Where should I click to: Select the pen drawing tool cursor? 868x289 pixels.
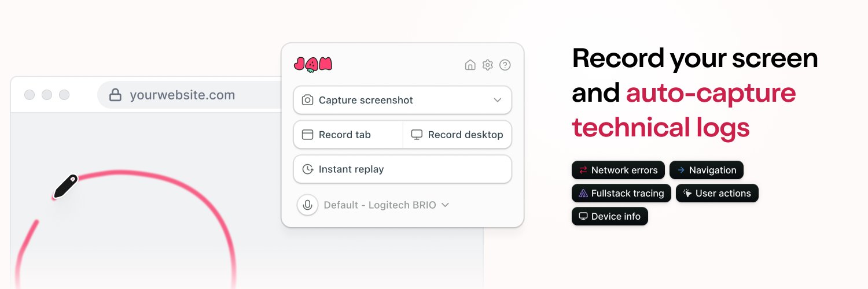tap(65, 187)
